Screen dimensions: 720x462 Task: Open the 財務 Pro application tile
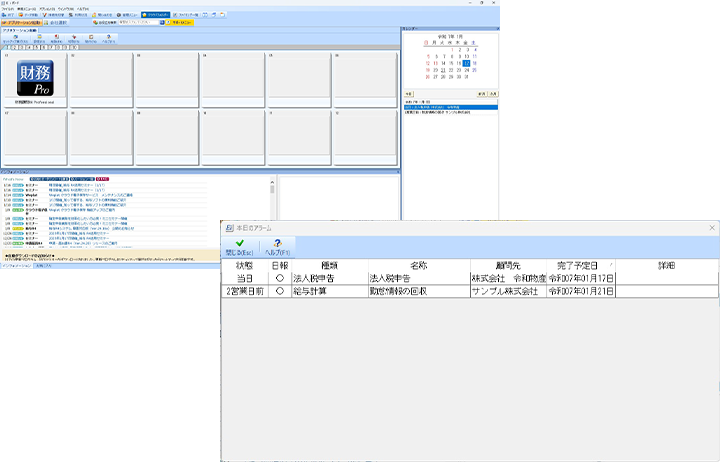point(34,78)
